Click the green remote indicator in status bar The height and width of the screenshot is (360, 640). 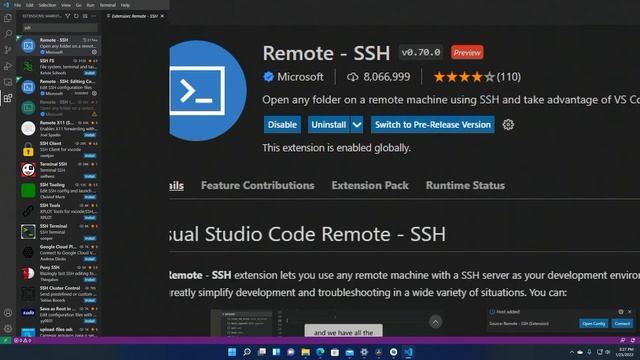pos(5,340)
